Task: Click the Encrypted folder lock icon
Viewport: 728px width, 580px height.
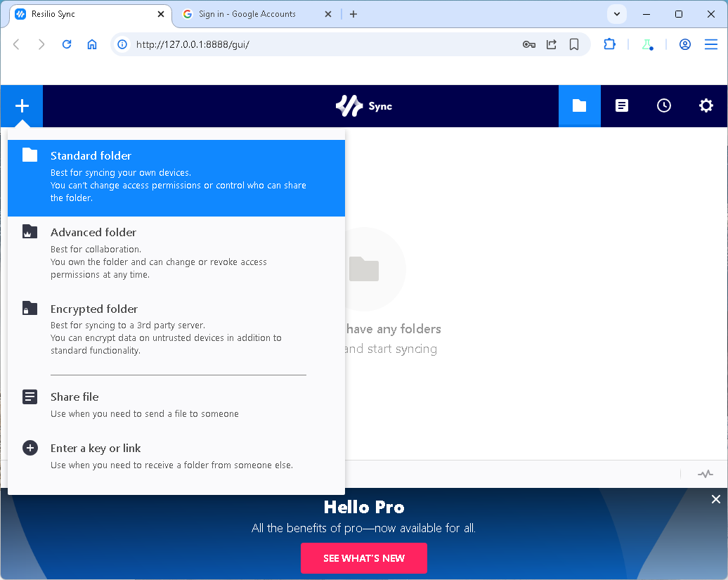Action: point(30,308)
